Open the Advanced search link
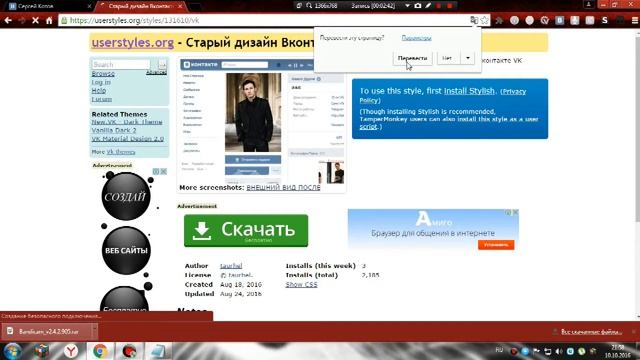640x360 pixels. (156, 72)
